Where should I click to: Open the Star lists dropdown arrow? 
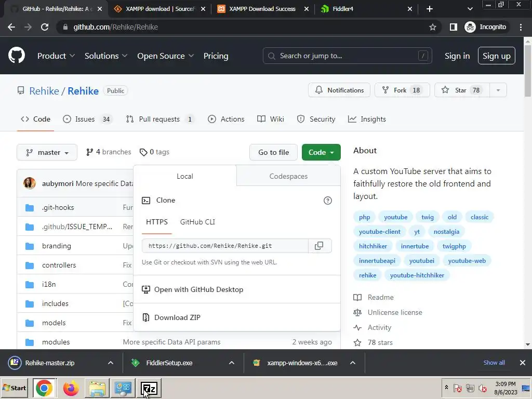[498, 90]
